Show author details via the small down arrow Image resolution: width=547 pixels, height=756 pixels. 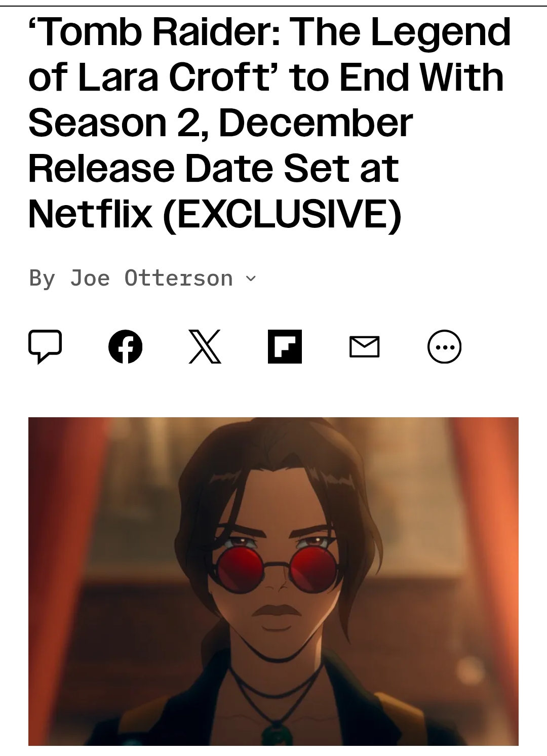[251, 278]
